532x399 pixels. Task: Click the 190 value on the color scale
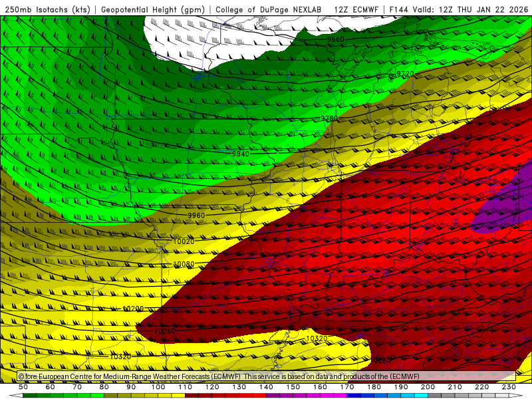point(401,387)
